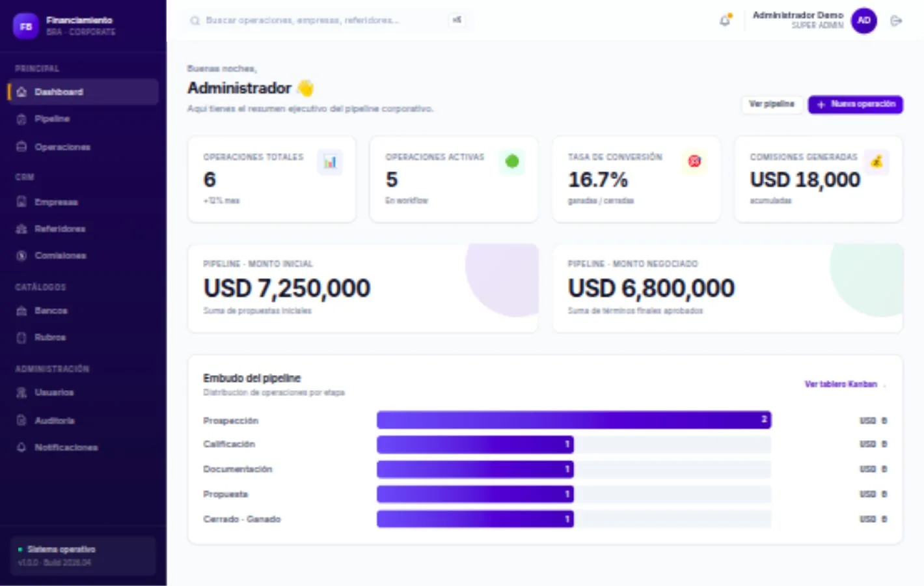Click the Operaciones Totales card value 6
The height and width of the screenshot is (586, 924).
(210, 180)
